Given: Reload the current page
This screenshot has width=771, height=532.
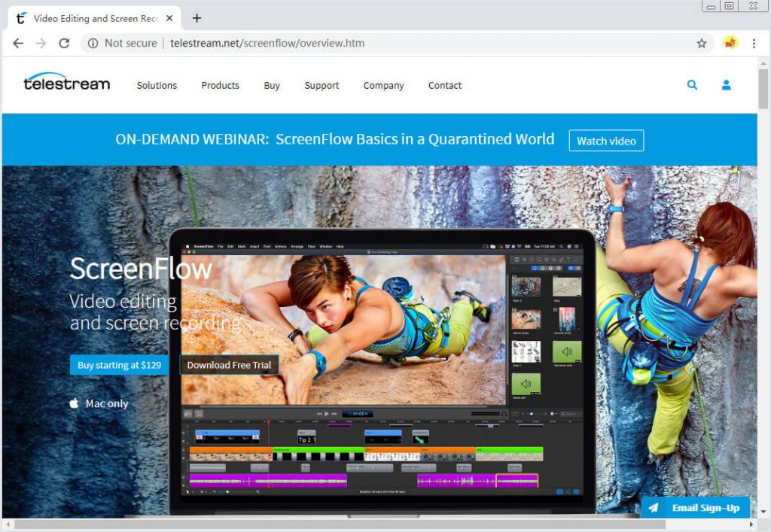Looking at the screenshot, I should click(x=64, y=43).
